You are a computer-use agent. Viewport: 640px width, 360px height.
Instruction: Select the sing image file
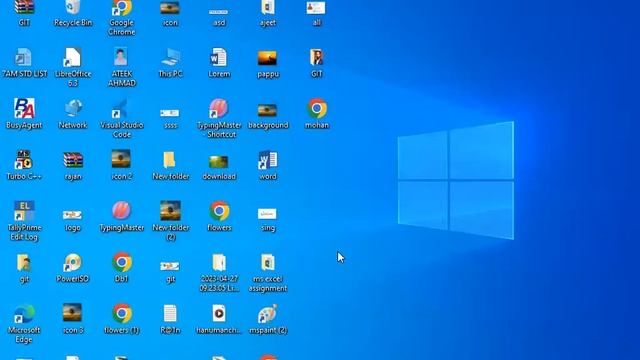[x=268, y=220]
